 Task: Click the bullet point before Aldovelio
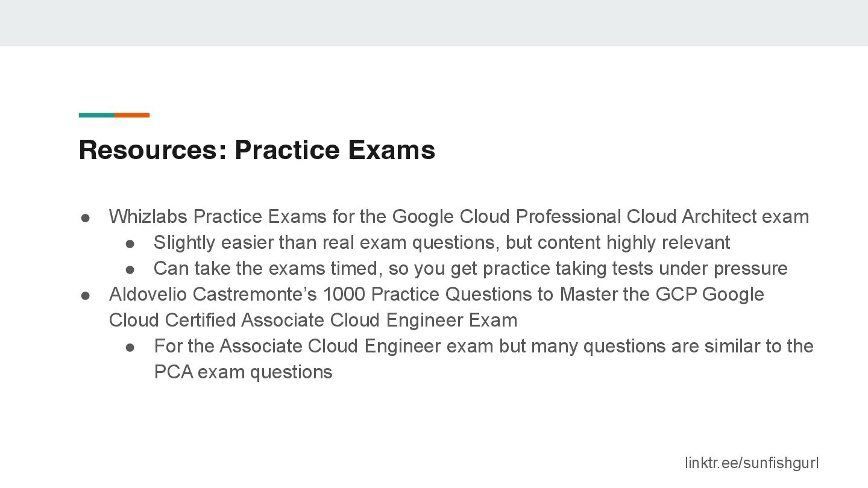(86, 295)
